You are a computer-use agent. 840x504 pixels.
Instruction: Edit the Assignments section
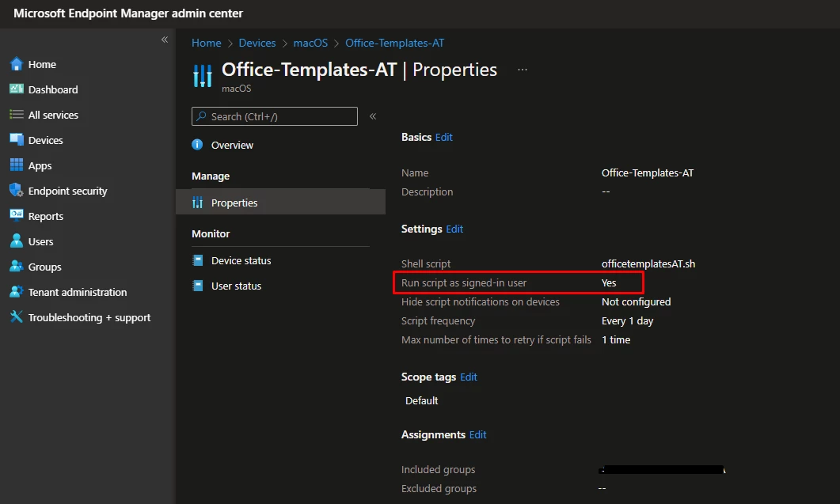click(477, 434)
